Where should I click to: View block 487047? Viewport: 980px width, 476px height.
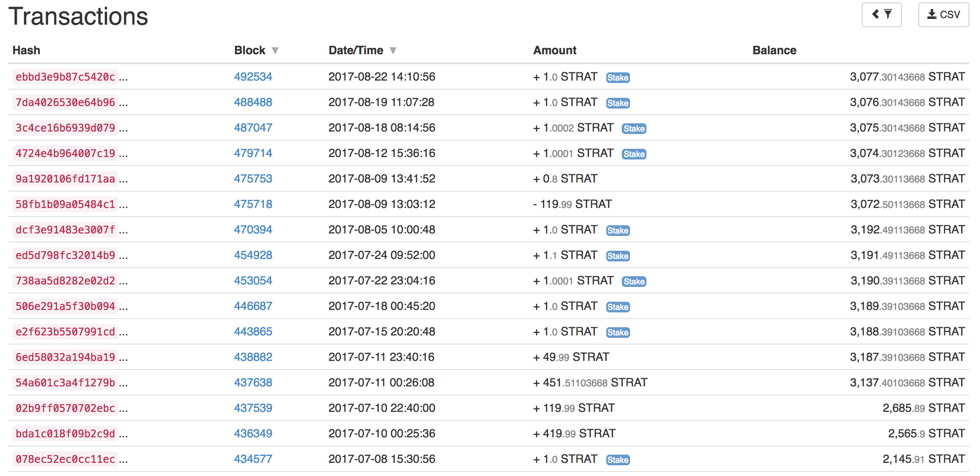(253, 128)
